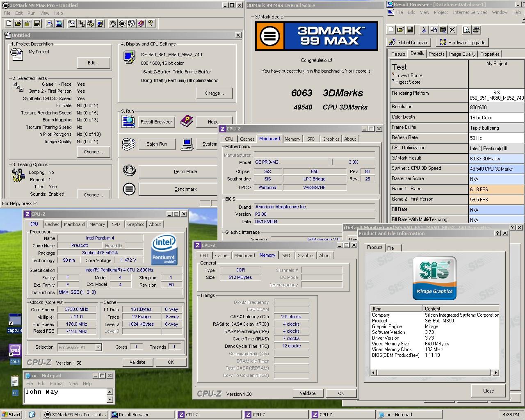Click the CAS# Latency value '2.0 clocks'
Image resolution: width=525 pixels, height=420 pixels.
pos(291,317)
